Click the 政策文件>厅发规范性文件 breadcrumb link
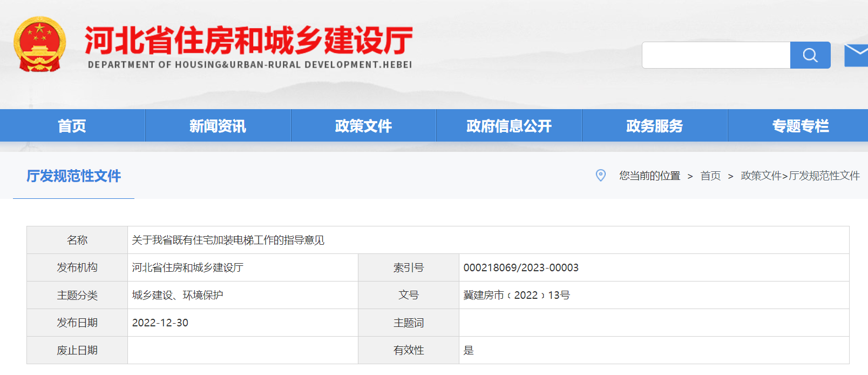 [x=800, y=176]
